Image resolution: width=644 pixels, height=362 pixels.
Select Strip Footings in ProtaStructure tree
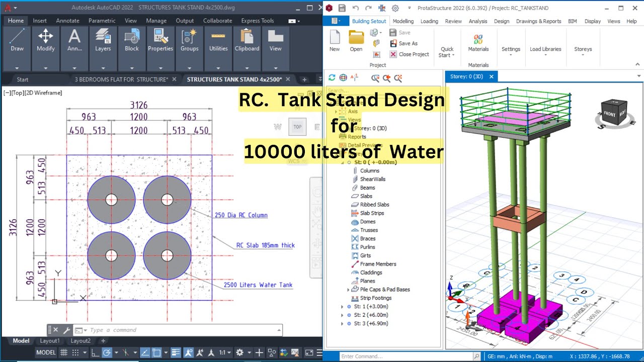pyautogui.click(x=375, y=298)
